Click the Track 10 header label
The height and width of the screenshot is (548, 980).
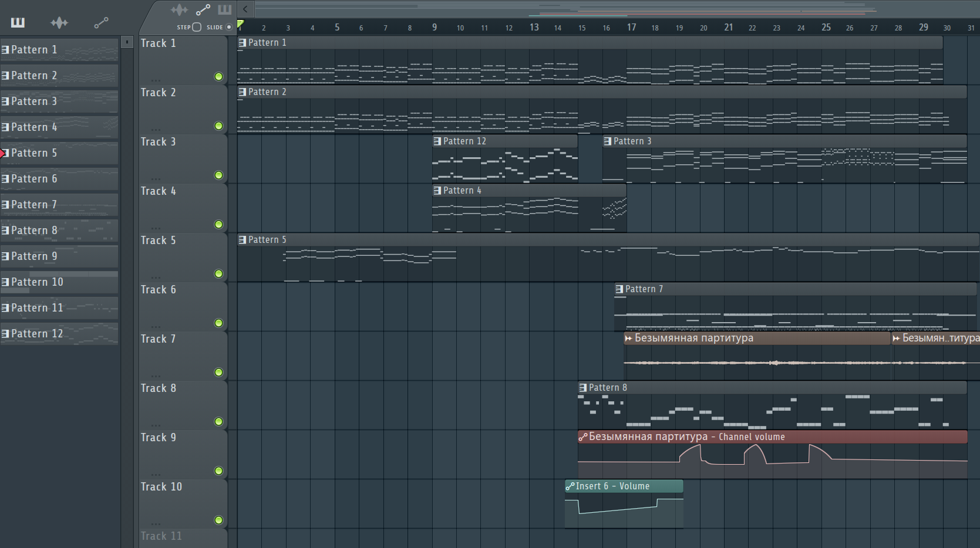[x=161, y=487]
